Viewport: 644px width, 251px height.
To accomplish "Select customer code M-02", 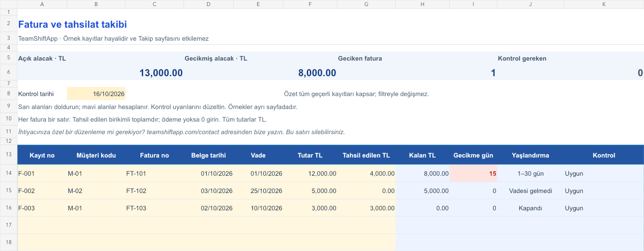I will [x=96, y=191].
